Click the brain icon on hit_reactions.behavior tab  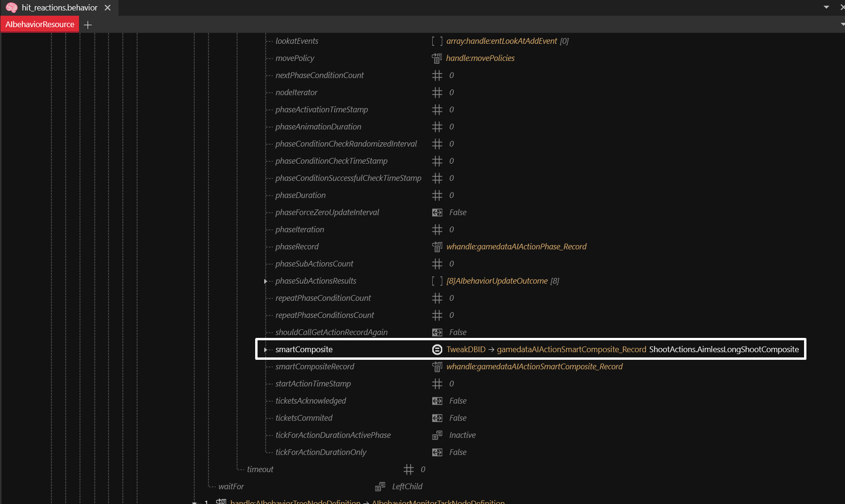(x=12, y=8)
